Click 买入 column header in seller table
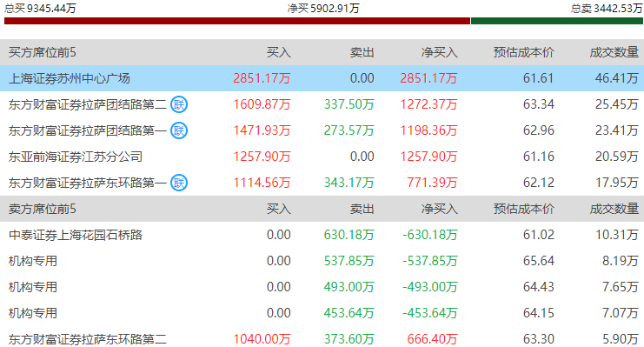The image size is (644, 347). (x=278, y=209)
